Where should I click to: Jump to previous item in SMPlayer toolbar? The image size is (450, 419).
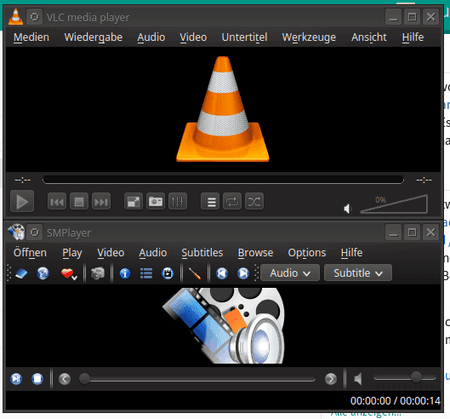coord(222,274)
